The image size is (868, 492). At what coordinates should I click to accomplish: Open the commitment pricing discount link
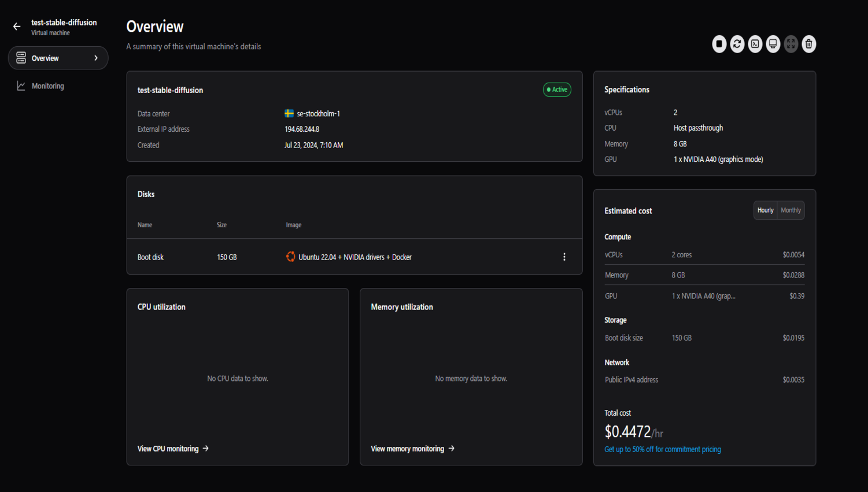pyautogui.click(x=662, y=449)
